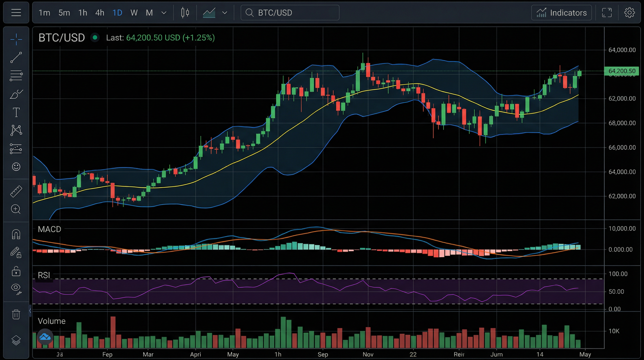The width and height of the screenshot is (644, 360).
Task: Toggle lock all drawings padlock
Action: [x=16, y=271]
